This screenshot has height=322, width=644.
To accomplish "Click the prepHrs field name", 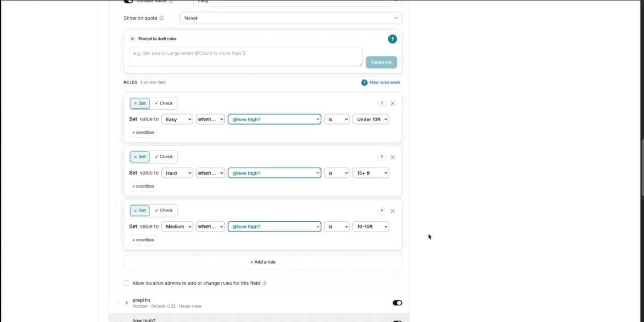I will coord(141,300).
